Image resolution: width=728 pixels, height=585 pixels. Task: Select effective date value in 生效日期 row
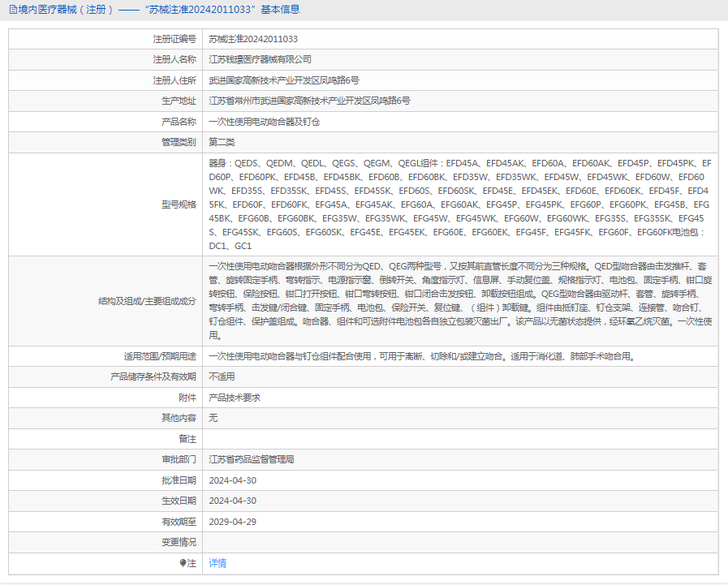(233, 501)
